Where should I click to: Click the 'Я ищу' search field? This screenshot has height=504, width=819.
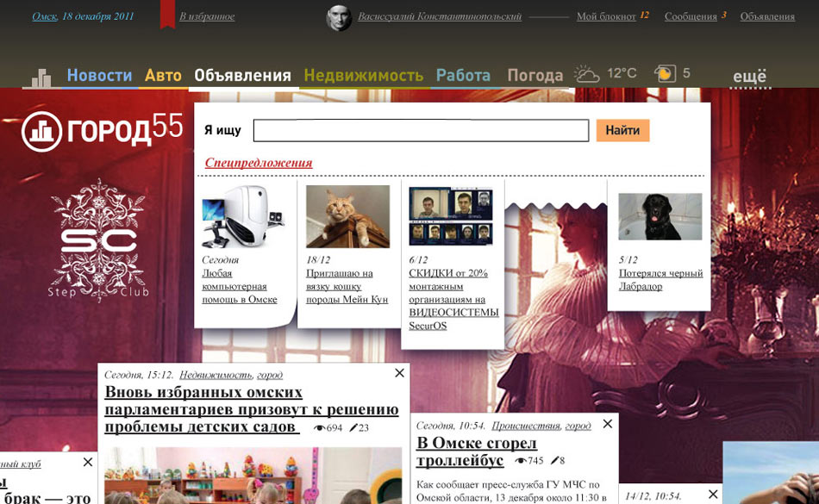[421, 130]
